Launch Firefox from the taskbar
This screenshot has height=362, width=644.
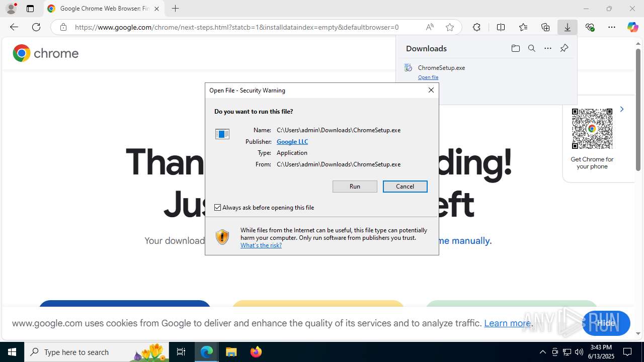[x=256, y=352]
